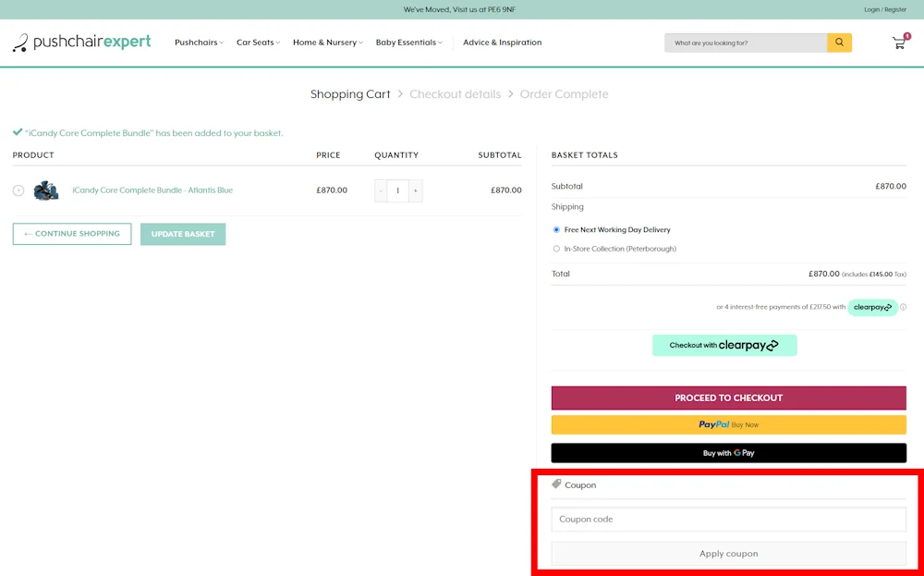This screenshot has width=924, height=576.
Task: Click the yellow search magnifier button
Action: tap(839, 43)
